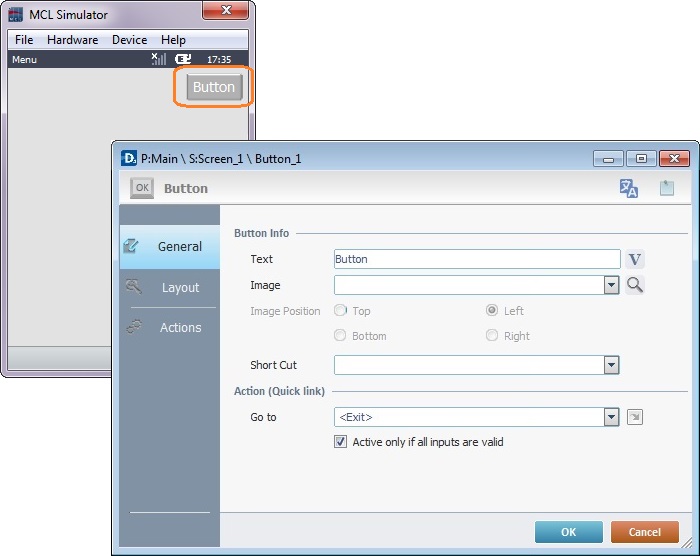
Task: Expand the Image dropdown list
Action: [611, 286]
